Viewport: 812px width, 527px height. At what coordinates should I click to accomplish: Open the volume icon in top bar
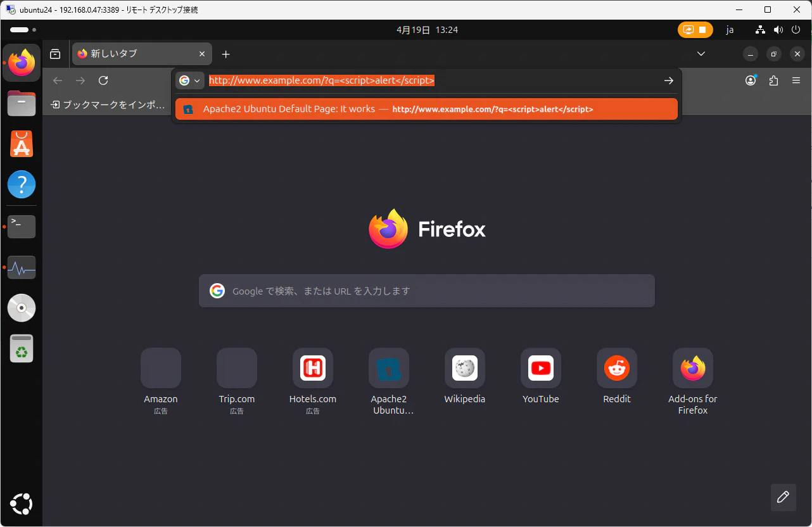(x=778, y=30)
